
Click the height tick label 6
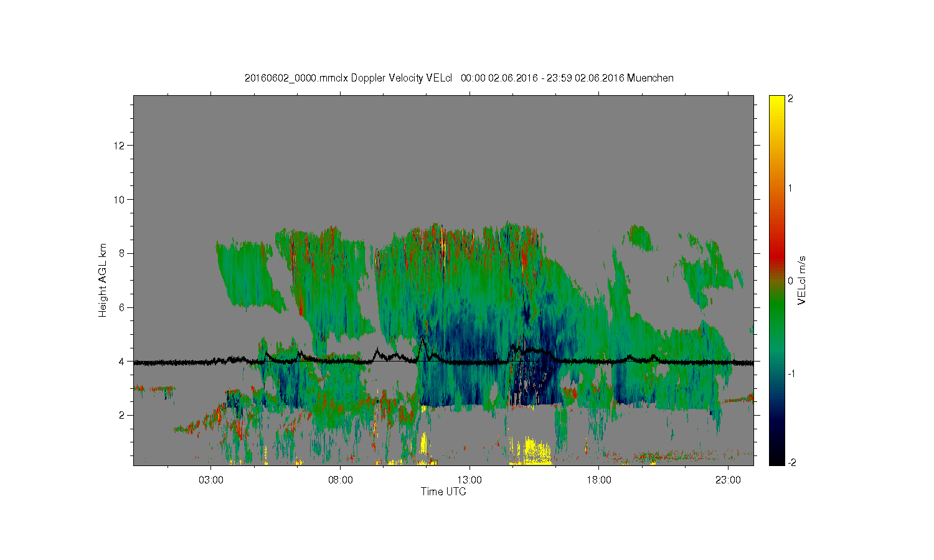[123, 307]
